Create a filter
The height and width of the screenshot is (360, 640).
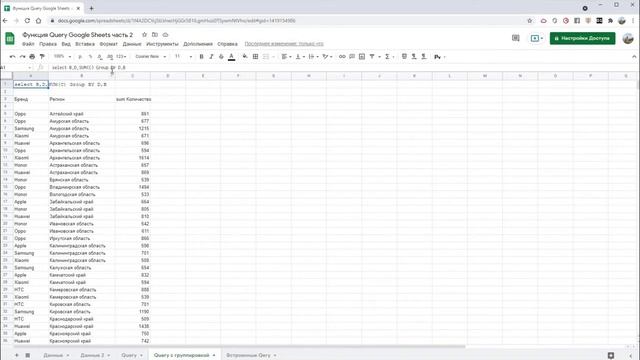(372, 57)
